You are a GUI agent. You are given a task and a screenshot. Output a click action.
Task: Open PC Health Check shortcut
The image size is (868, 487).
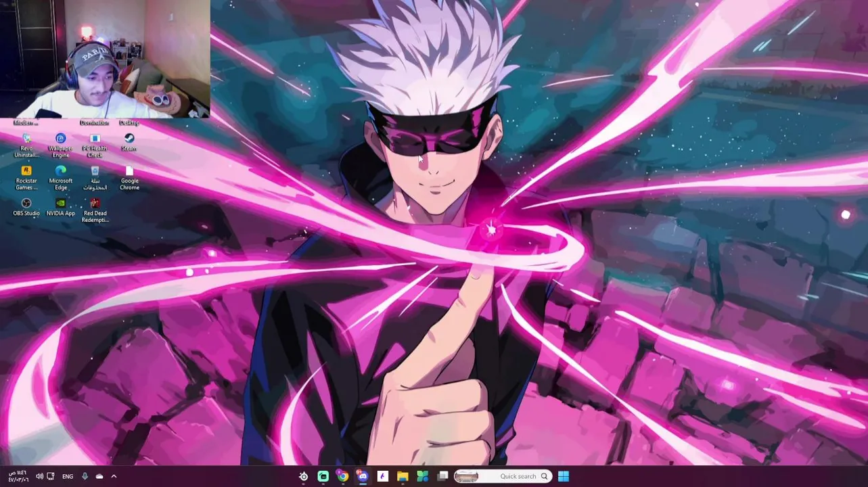pyautogui.click(x=95, y=145)
